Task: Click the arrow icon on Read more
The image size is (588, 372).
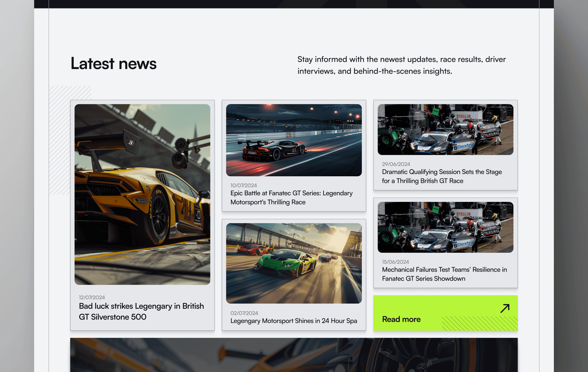Action: tap(505, 308)
